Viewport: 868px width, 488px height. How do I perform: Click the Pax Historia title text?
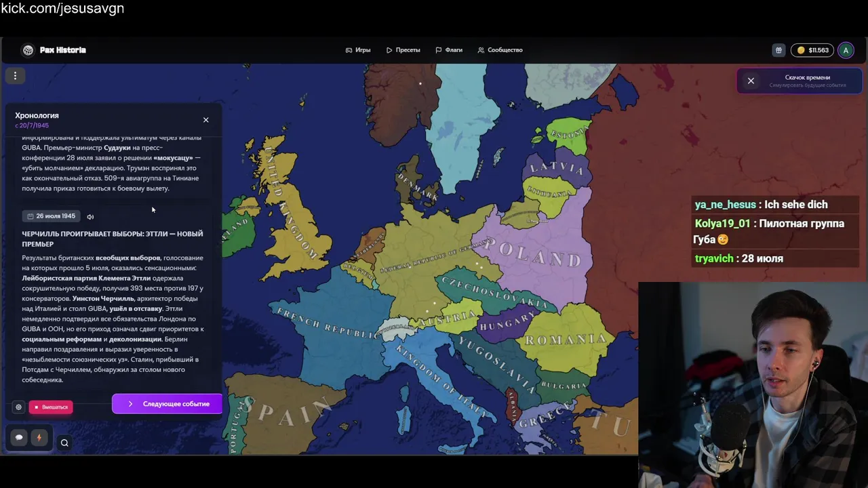(62, 50)
